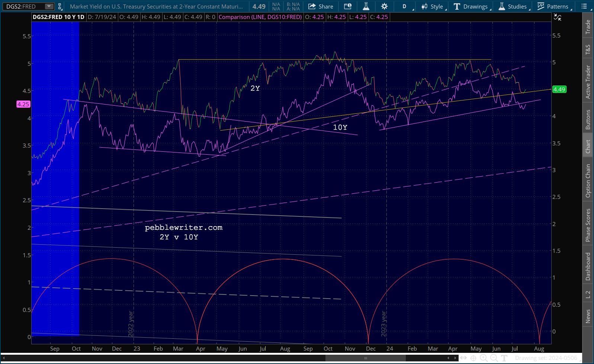Select the text drawing tool at bottom
The height and width of the screenshot is (364, 594).
pyautogui.click(x=504, y=358)
